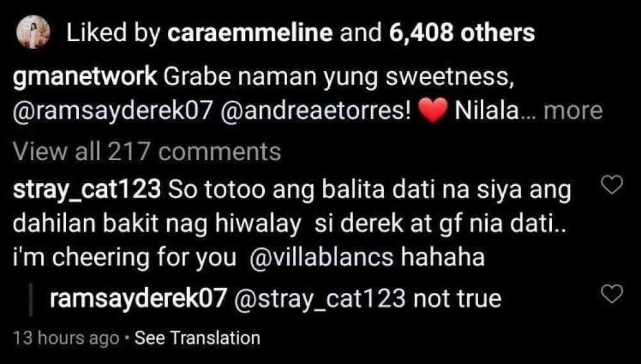Tap the @ramsayderek07 mention in caption
Screen dimensions: 641x364
point(113,112)
